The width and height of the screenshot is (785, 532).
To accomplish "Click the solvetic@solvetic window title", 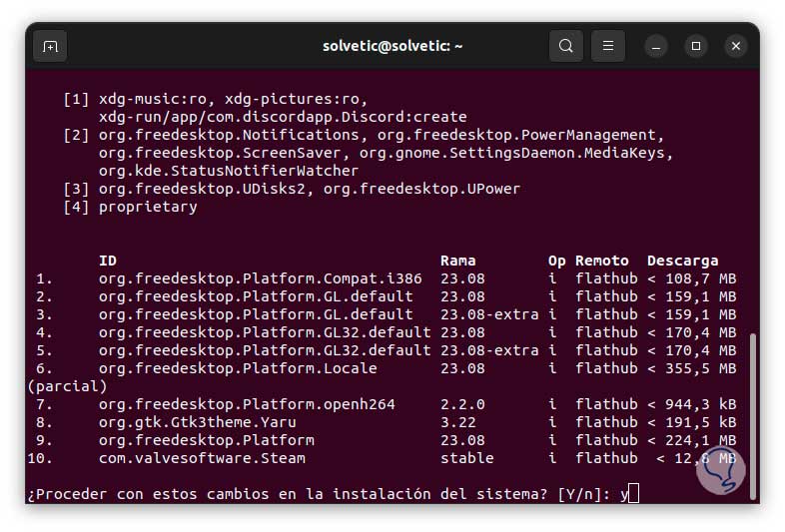I will tap(392, 46).
